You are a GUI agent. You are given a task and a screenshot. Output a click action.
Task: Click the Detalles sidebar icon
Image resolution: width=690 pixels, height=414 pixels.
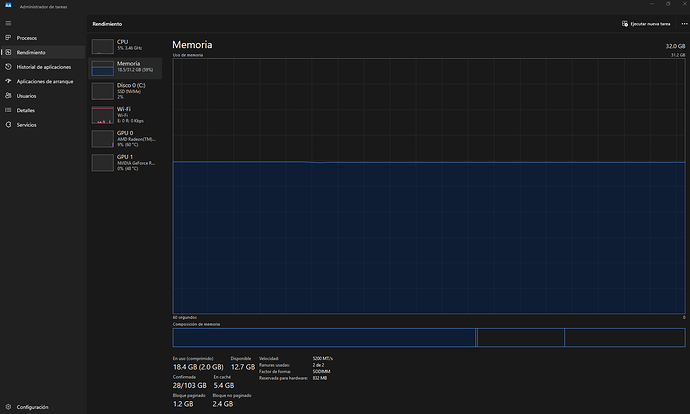click(8, 110)
